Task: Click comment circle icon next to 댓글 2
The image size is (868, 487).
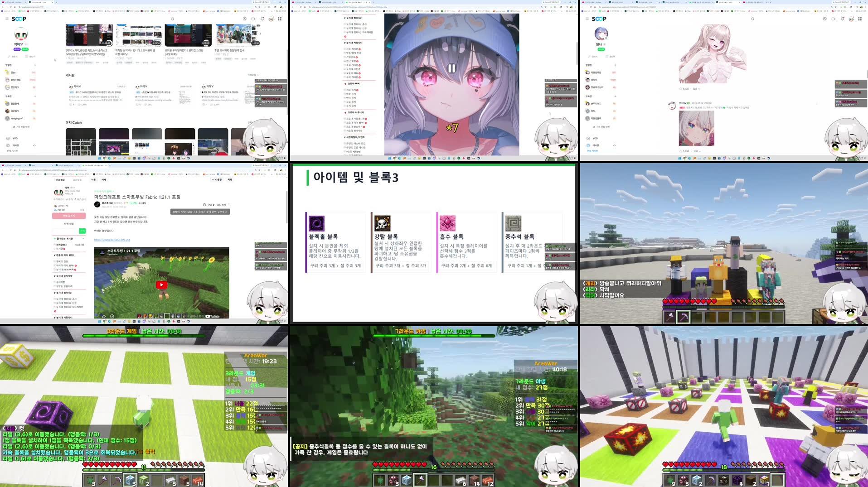Action: click(x=204, y=205)
